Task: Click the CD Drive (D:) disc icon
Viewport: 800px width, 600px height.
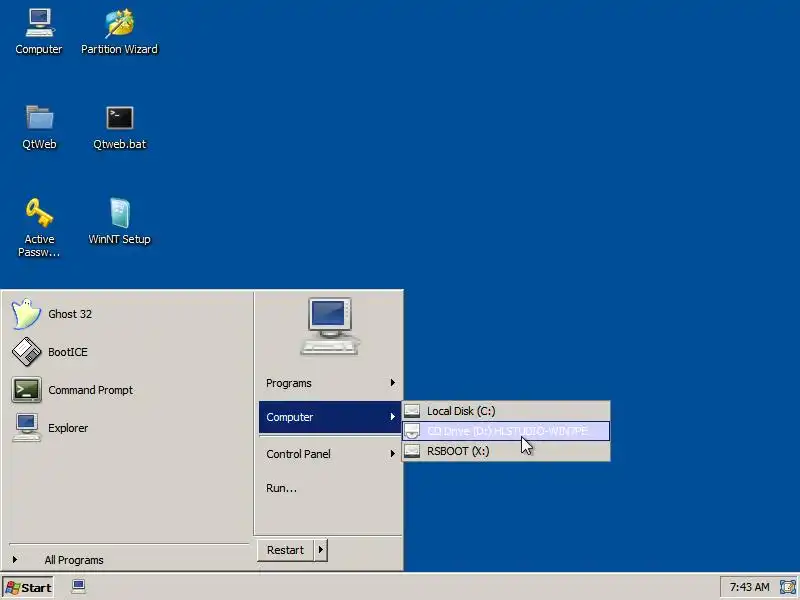Action: click(x=412, y=431)
